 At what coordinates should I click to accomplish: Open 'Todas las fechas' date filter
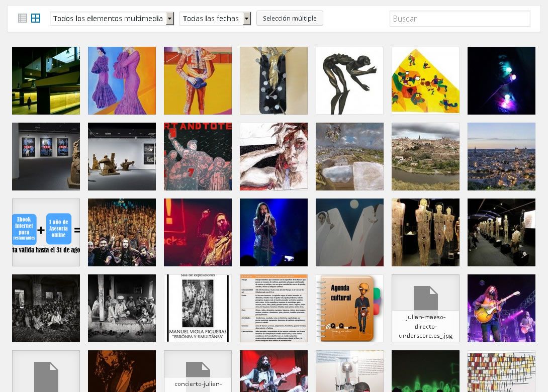(215, 19)
